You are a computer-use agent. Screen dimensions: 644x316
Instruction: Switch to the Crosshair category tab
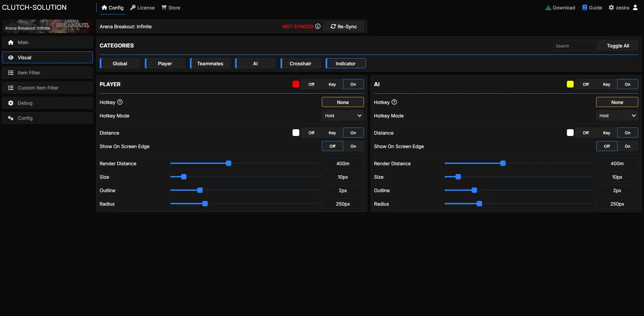pos(300,64)
